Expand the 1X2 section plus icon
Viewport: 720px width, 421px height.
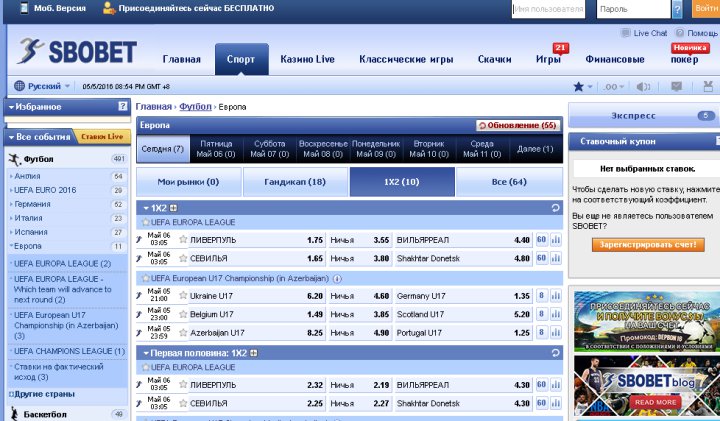[x=174, y=208]
